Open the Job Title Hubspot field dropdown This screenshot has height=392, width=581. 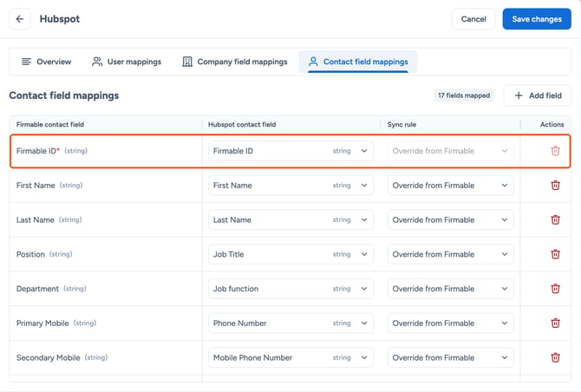tap(290, 254)
